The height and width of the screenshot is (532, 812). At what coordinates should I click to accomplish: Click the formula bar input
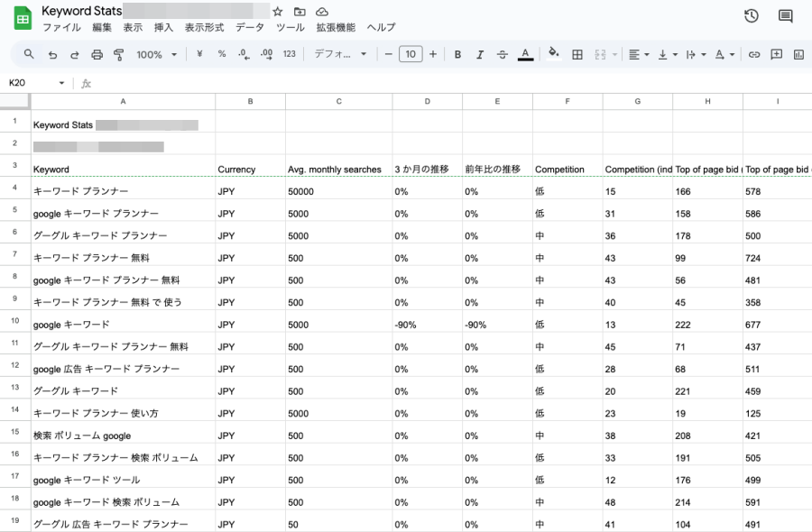(450, 83)
